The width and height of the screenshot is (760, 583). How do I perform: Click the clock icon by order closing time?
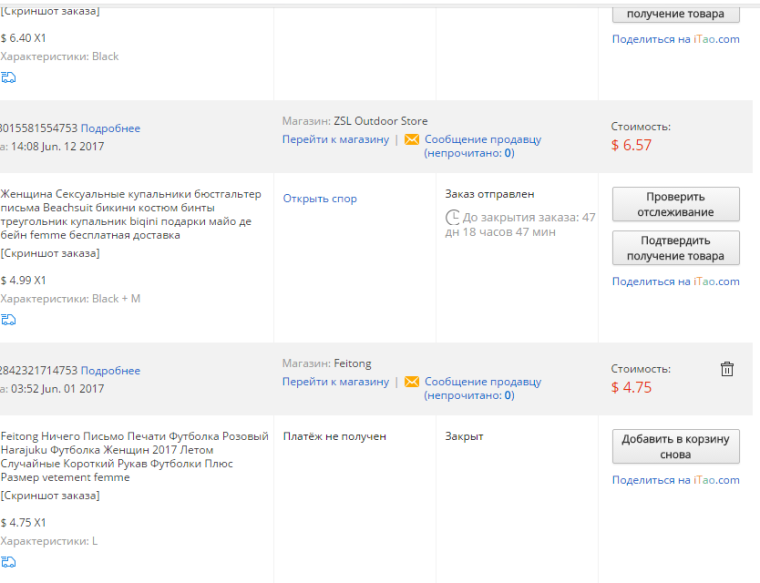(x=452, y=217)
